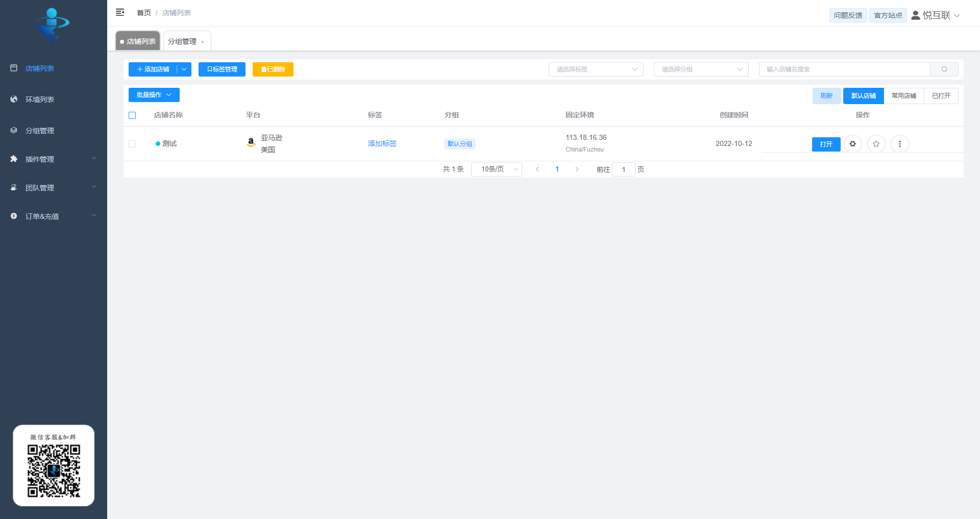Toggle the select-all header checkbox

coord(132,115)
